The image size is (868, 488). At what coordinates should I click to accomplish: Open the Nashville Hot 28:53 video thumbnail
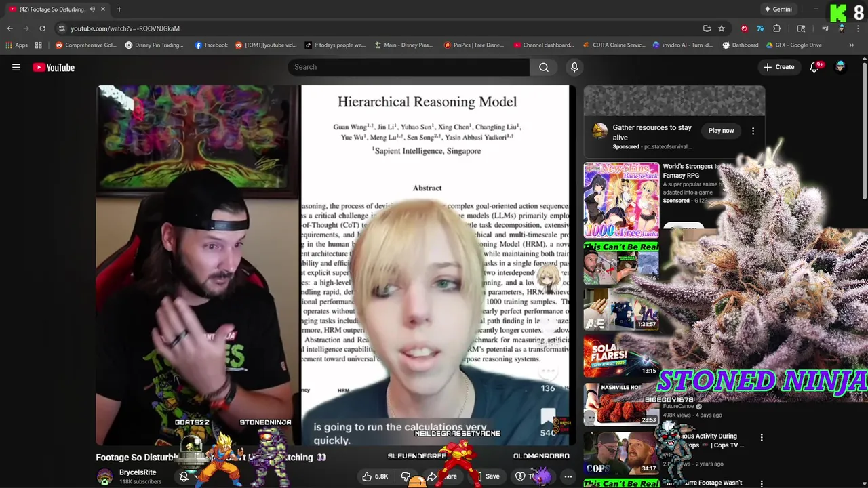pos(621,403)
